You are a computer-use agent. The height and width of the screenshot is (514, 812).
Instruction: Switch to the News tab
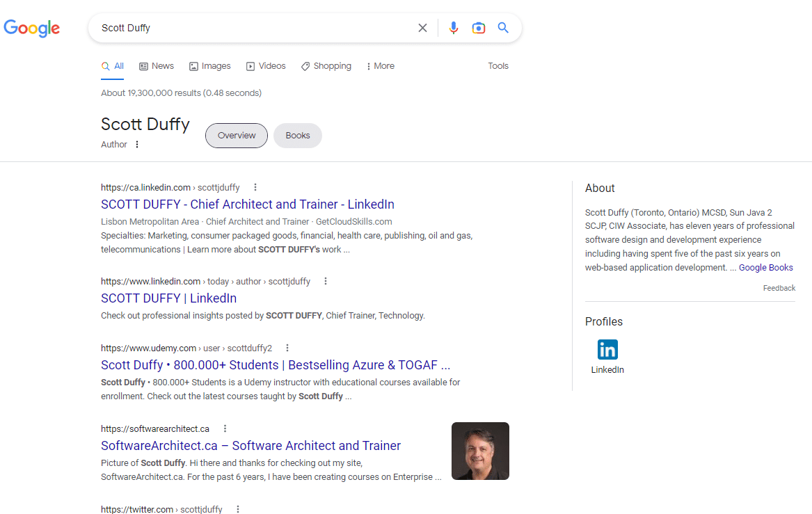157,66
